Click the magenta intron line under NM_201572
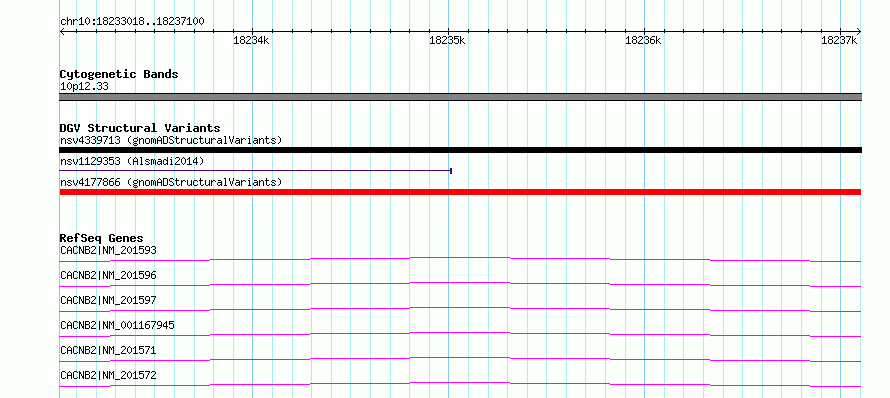 [460, 383]
